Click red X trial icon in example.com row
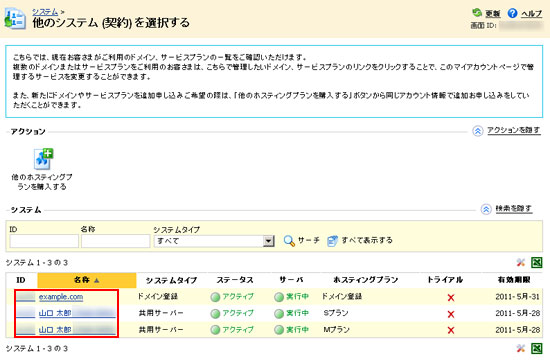Viewport: 550px width, 361px height. tap(451, 298)
